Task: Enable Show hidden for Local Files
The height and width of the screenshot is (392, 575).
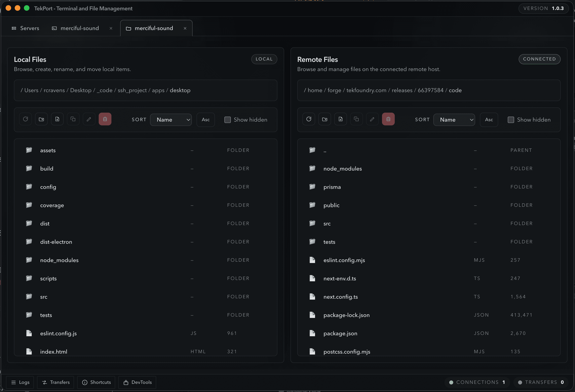Action: (227, 120)
